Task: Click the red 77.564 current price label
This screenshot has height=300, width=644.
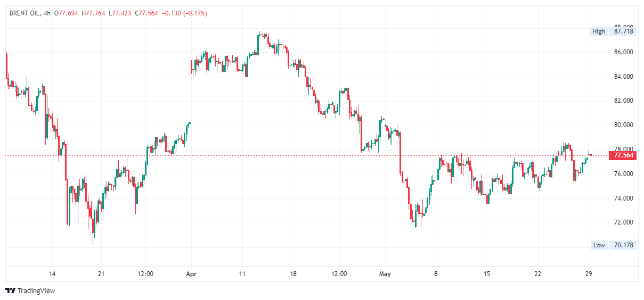Action: pos(623,155)
